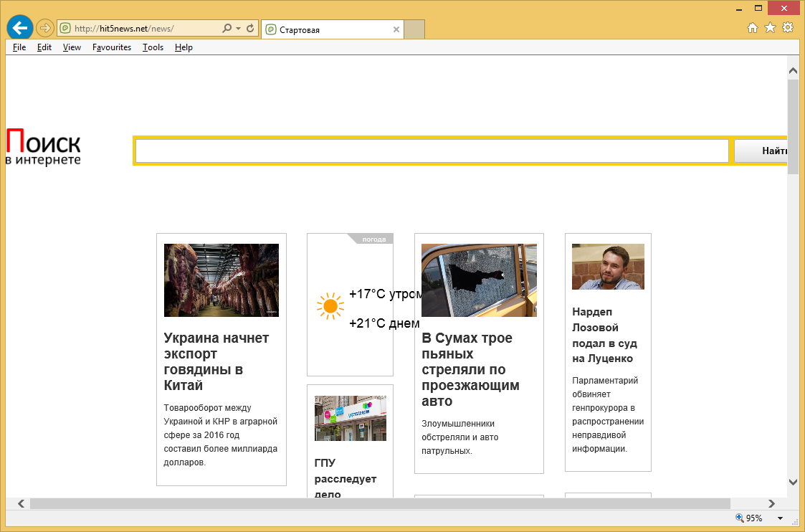Open a new blank tab
Viewport: 805px width, 532px height.
(414, 30)
